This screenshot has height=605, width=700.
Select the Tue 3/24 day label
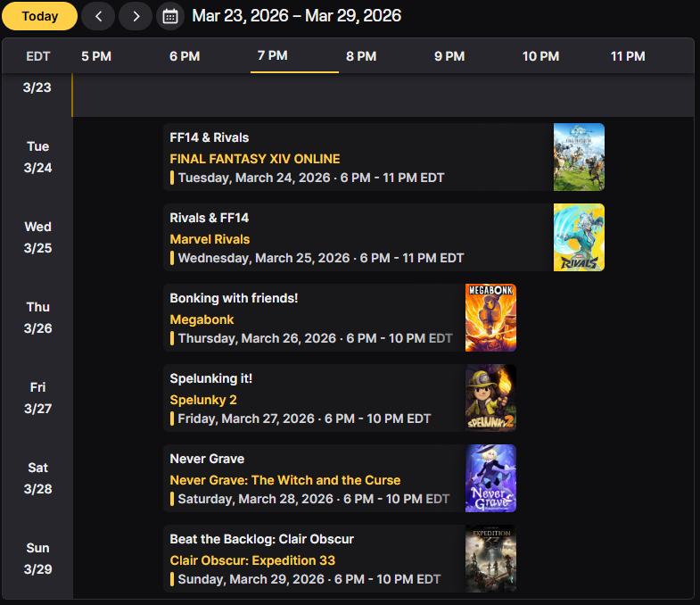coord(37,157)
